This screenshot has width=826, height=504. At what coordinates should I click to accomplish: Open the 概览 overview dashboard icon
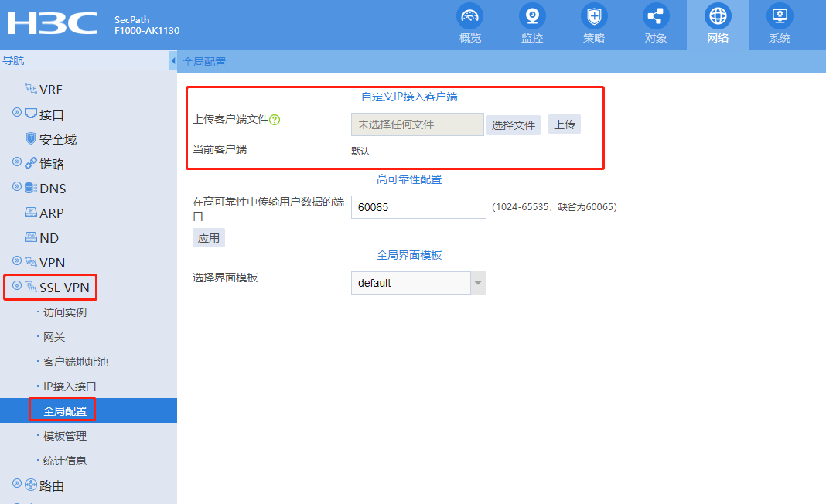[x=470, y=16]
